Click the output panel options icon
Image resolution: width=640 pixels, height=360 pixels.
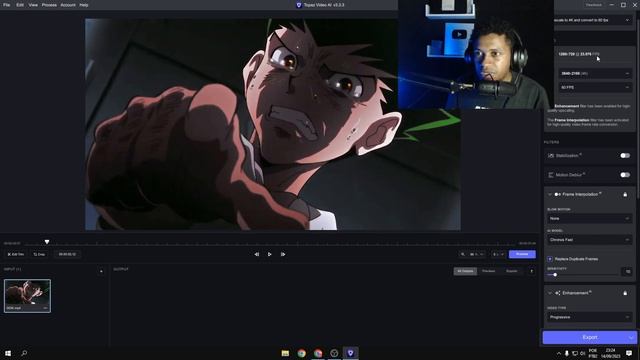(x=531, y=271)
